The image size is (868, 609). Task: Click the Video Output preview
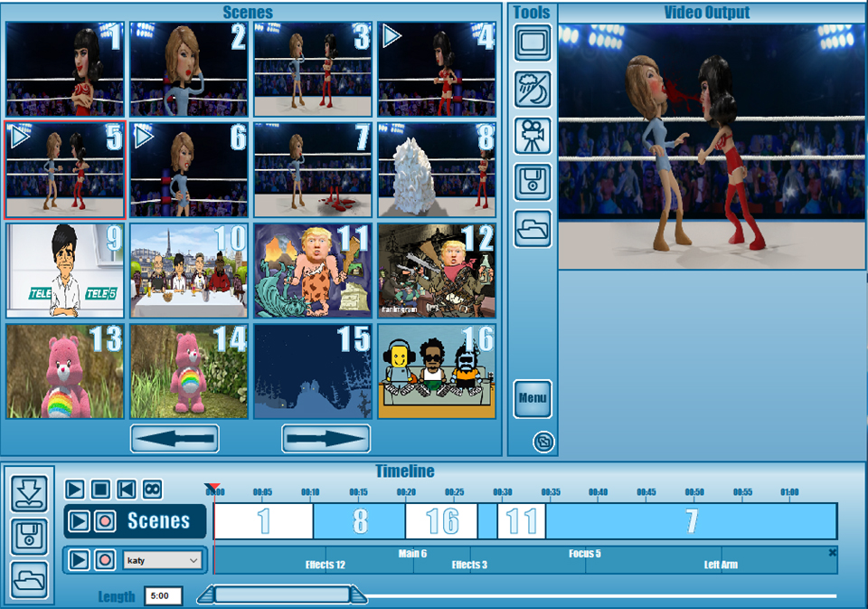(x=712, y=147)
